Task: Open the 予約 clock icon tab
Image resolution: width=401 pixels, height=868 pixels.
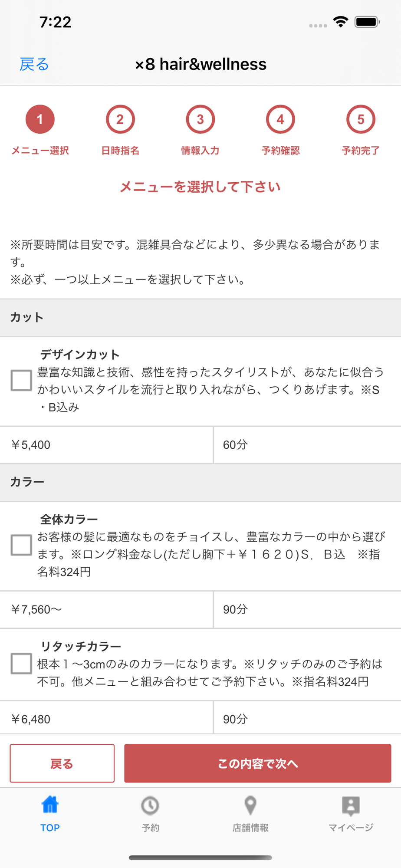Action: (150, 806)
